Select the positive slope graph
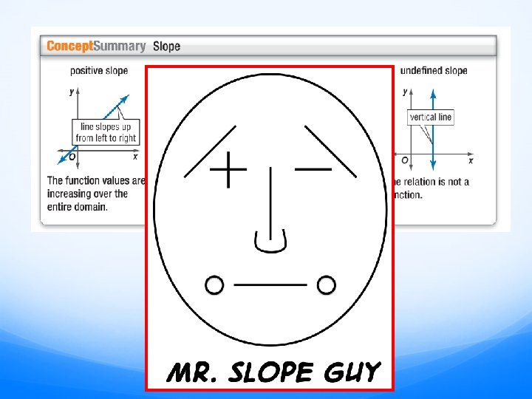This screenshot has width=532, height=399. point(98,129)
